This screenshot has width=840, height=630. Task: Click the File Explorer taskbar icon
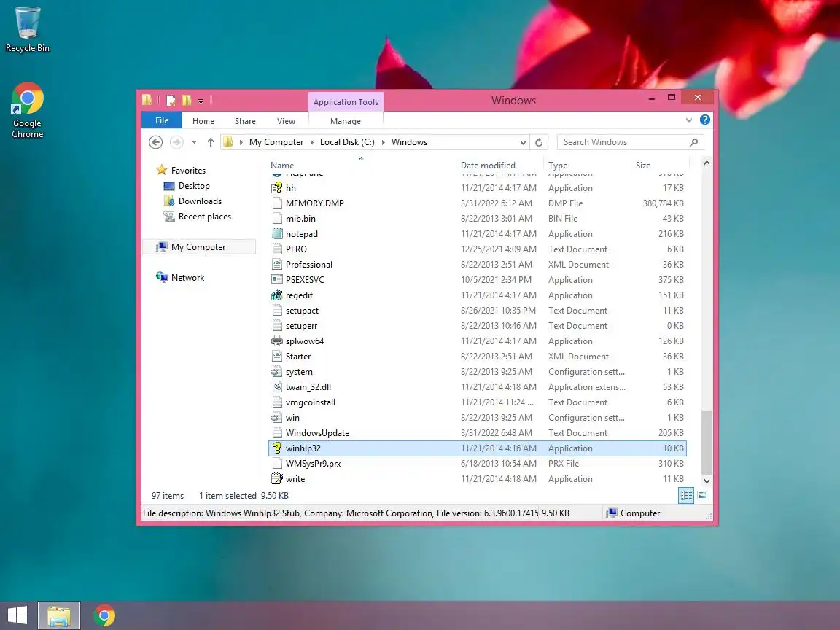59,615
